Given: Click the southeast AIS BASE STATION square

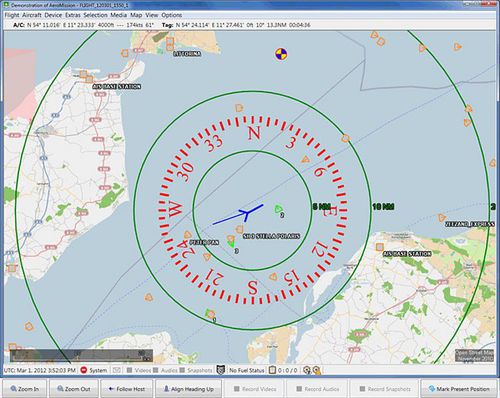Looking at the screenshot, I should [x=379, y=247].
